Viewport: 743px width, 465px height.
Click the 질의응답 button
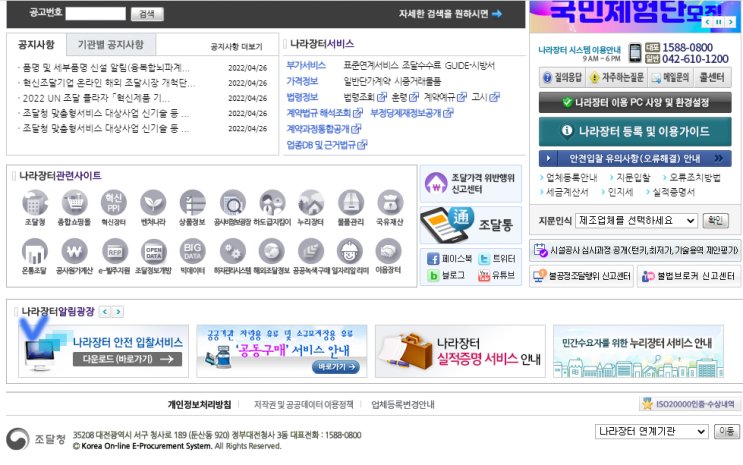[562, 77]
